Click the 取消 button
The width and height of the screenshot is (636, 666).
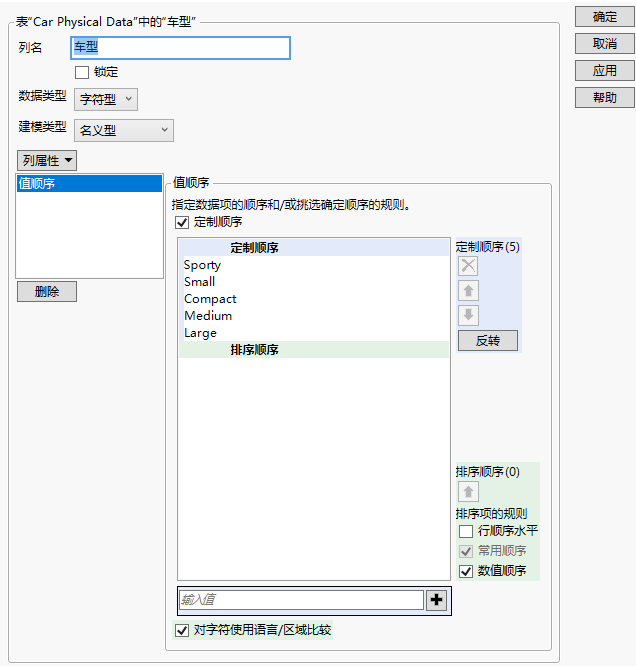[x=605, y=44]
